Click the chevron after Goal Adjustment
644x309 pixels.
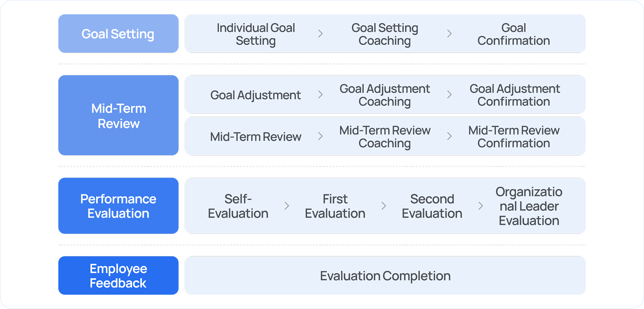(x=321, y=95)
